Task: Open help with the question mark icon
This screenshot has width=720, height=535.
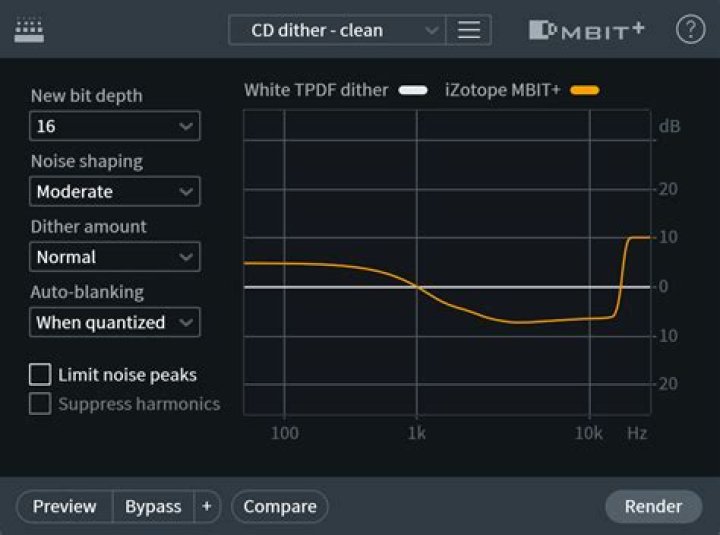Action: tap(690, 30)
